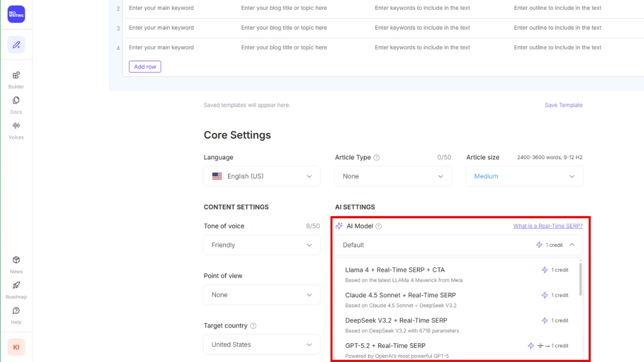Open the Point of view dropdown
Screen dimensions: 644x362
tap(261, 294)
